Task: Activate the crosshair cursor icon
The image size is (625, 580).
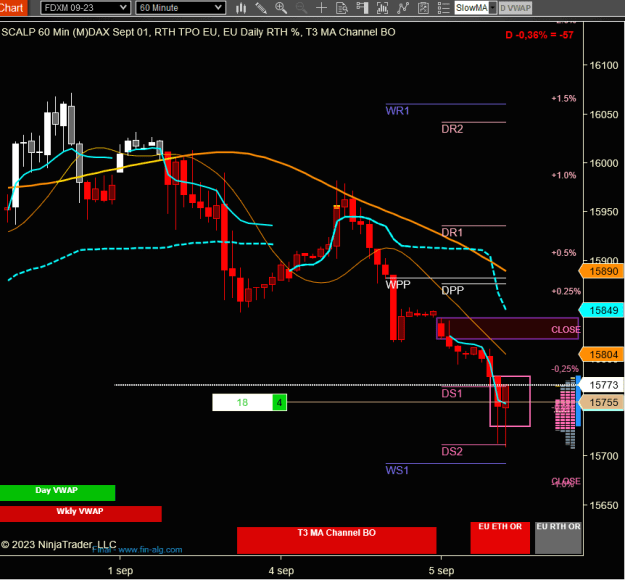Action: (321, 8)
